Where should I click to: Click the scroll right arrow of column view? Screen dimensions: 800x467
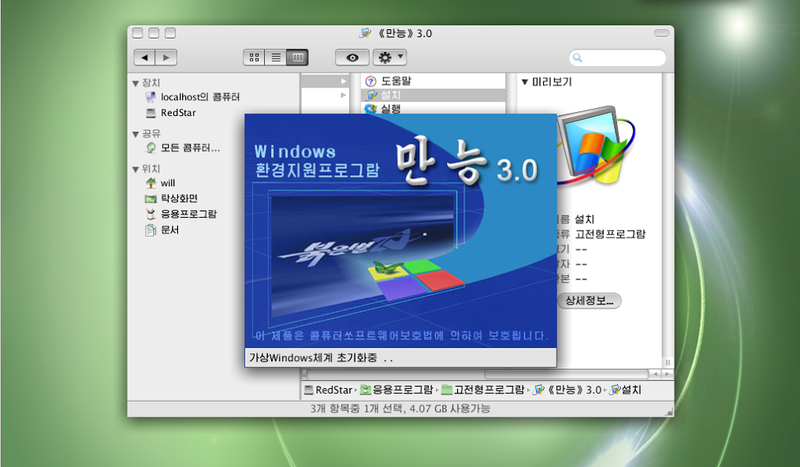[667, 374]
